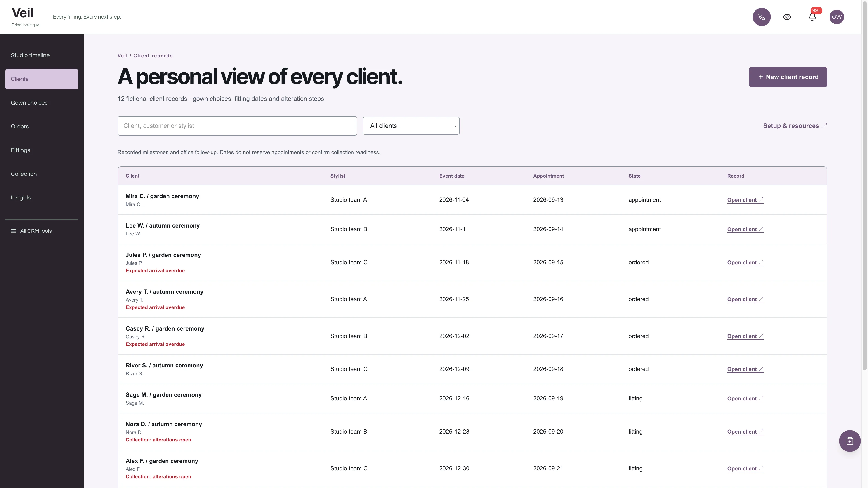The height and width of the screenshot is (488, 868).
Task: Select Clients in the sidebar
Action: pos(42,79)
